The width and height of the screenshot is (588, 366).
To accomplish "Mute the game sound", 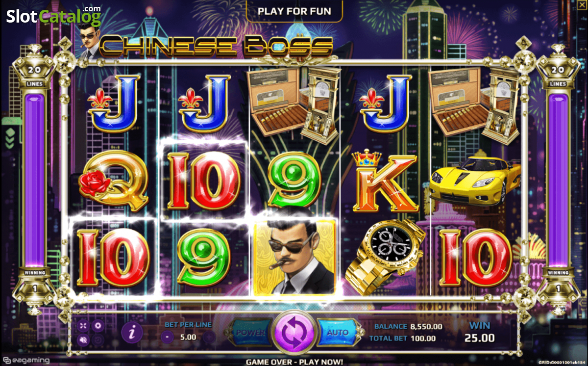I will pos(83,339).
